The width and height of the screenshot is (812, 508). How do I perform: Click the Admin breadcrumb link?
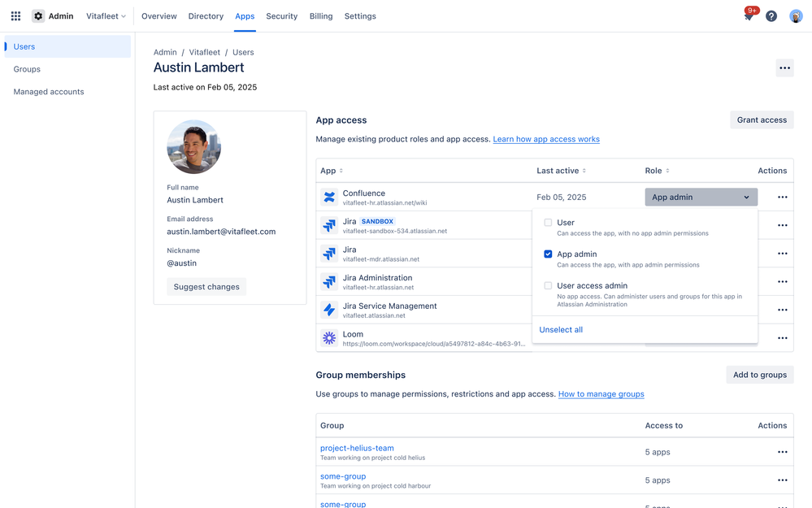pos(165,52)
